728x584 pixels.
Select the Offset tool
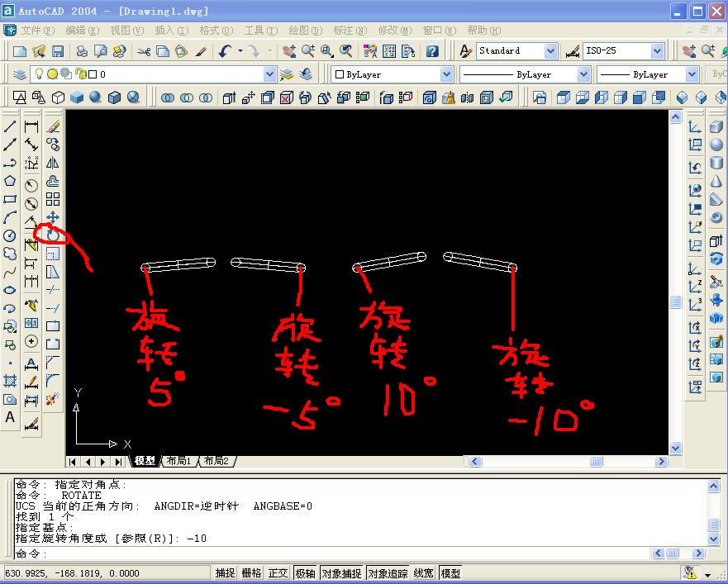coord(53,181)
